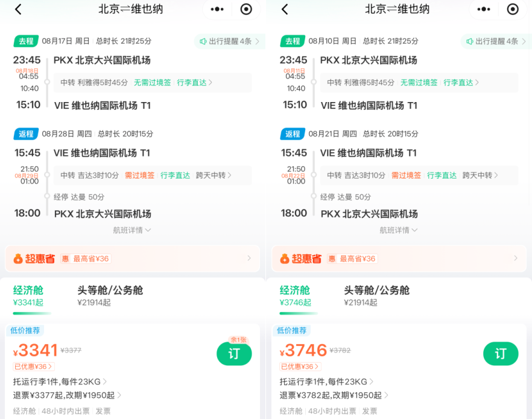This screenshot has height=419, width=532.
Task: Tap 最高省¥36 label on left banner
Action: (91, 259)
